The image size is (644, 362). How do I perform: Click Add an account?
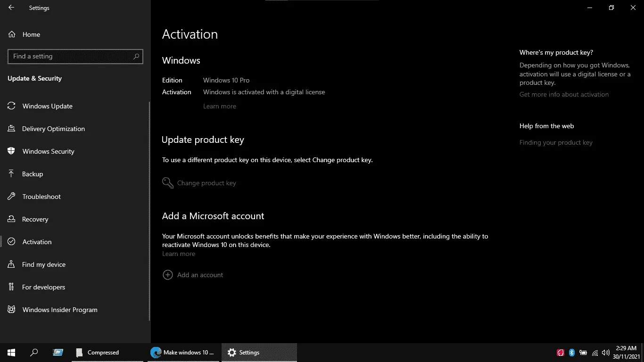pos(200,275)
